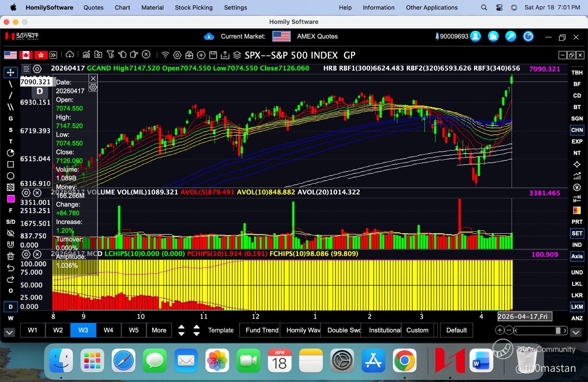Toggle hide drawings eye-slash icon
This screenshot has height=382, width=588.
point(11,233)
